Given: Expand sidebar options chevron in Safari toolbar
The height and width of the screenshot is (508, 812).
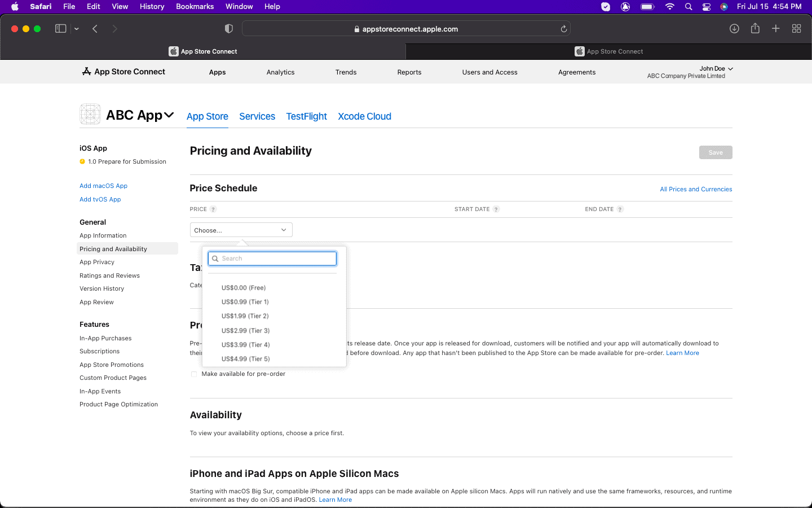Looking at the screenshot, I should pyautogui.click(x=77, y=29).
